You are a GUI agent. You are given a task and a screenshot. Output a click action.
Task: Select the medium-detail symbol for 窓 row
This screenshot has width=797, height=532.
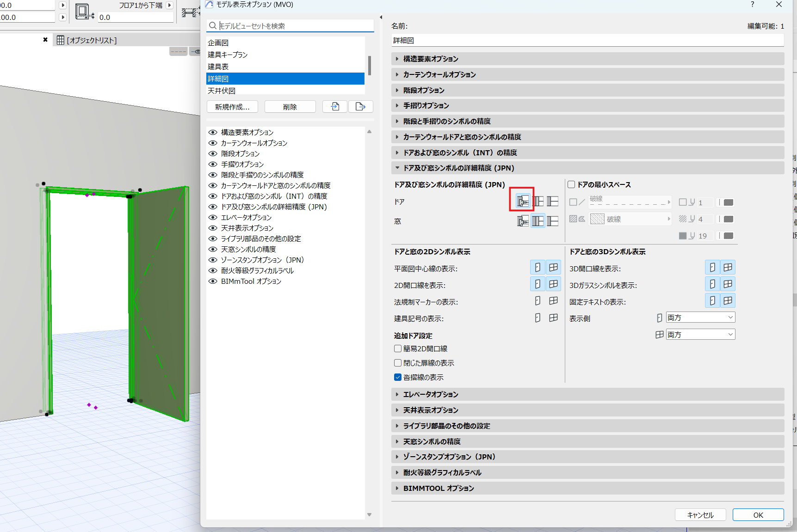(x=538, y=221)
